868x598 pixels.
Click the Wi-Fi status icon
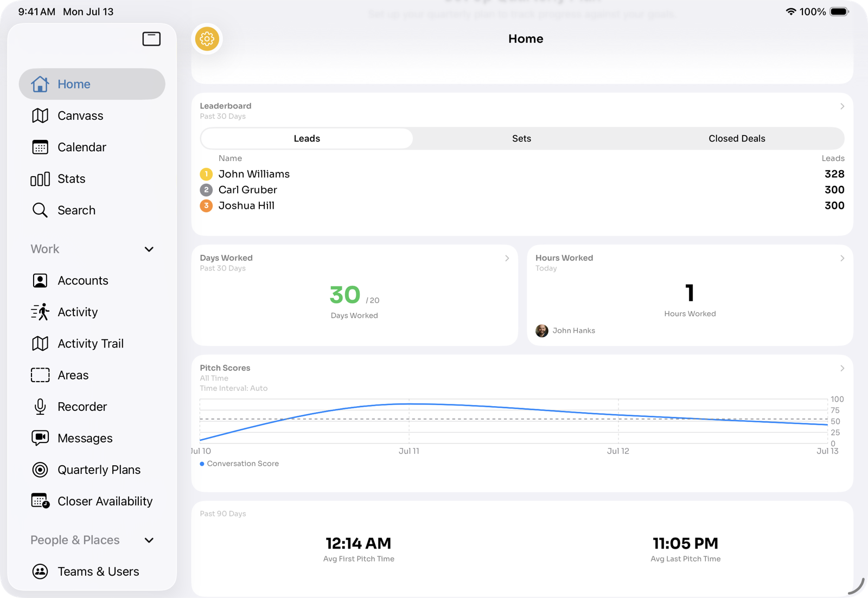pyautogui.click(x=791, y=11)
